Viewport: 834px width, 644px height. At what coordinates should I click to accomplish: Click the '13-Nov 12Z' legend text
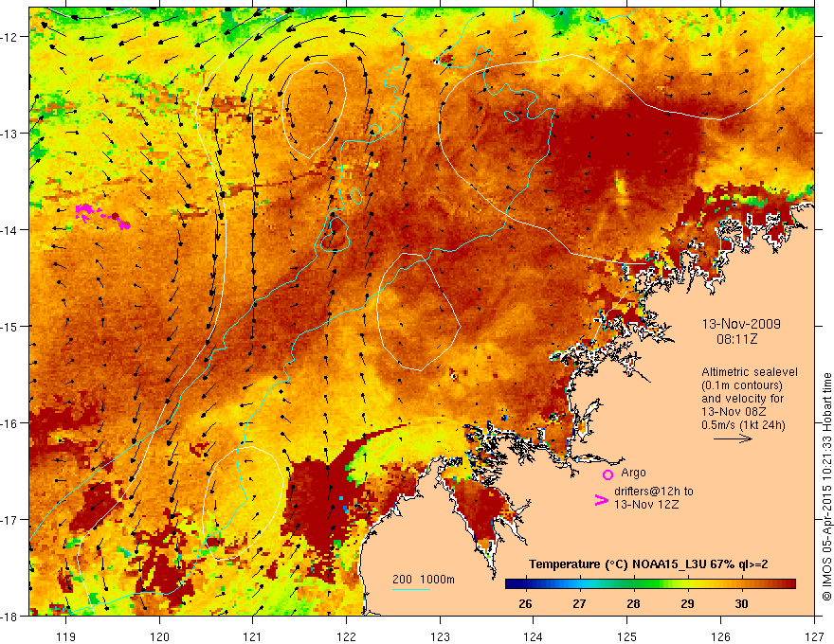click(646, 505)
